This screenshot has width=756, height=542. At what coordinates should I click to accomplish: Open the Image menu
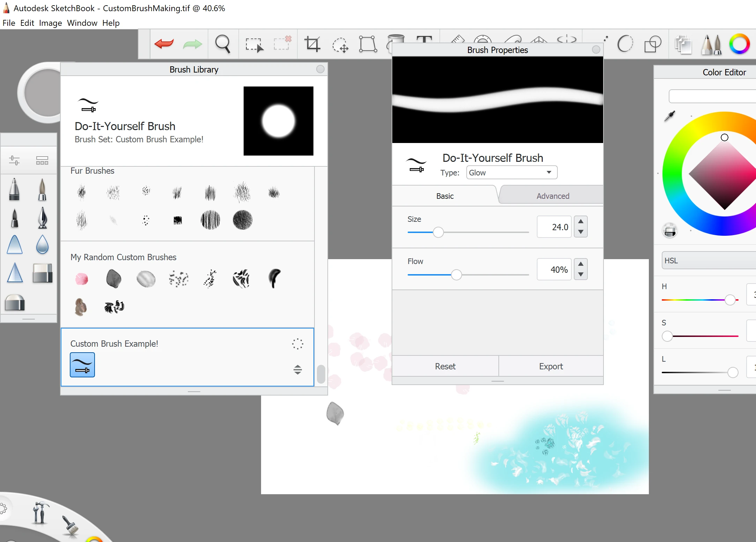point(50,23)
